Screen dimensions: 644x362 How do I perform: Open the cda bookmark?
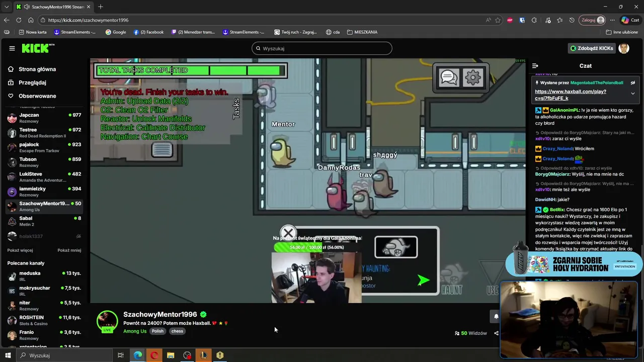coord(333,32)
